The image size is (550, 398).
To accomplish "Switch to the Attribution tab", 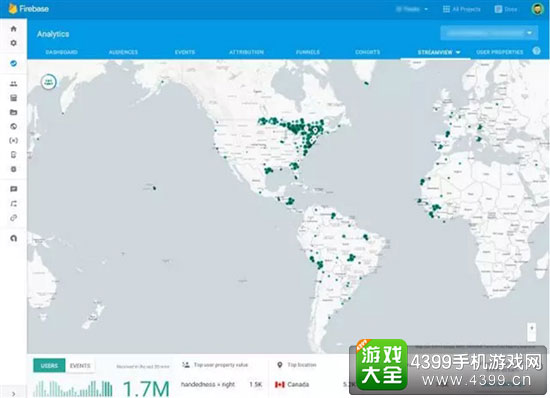I will (246, 52).
